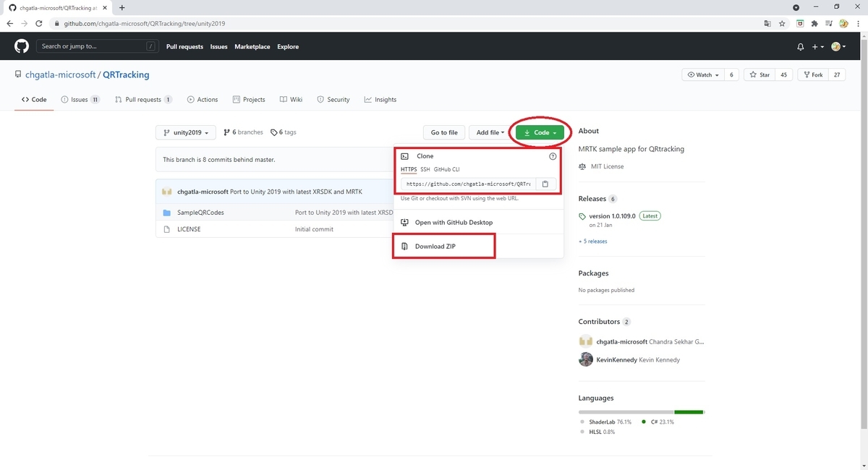Open the notifications bell
Image resolution: width=868 pixels, height=470 pixels.
[800, 47]
